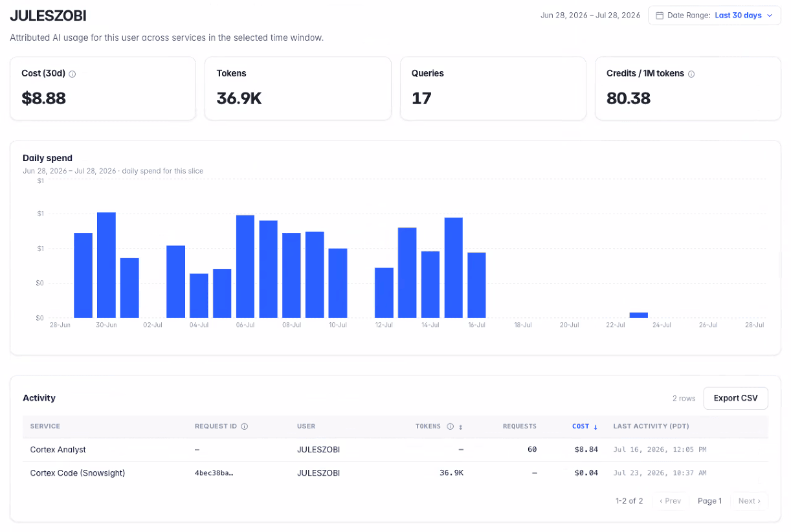Click the 06-Jul bar in Daily spend chart

[245, 266]
